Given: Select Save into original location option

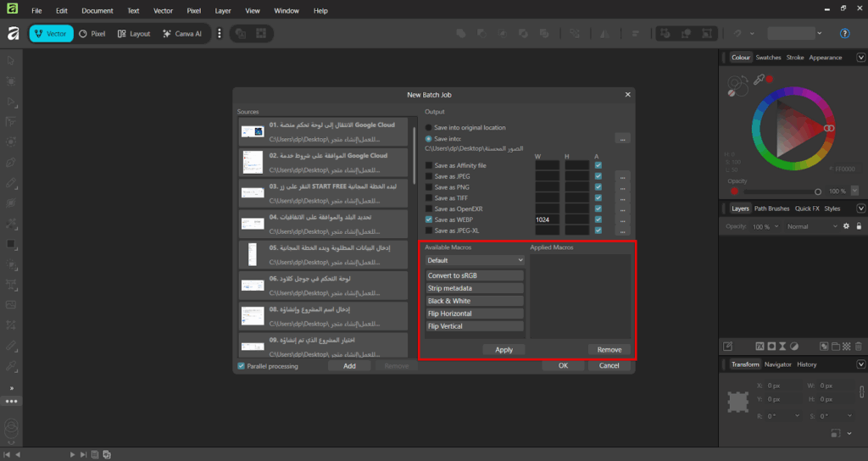Looking at the screenshot, I should [x=429, y=127].
